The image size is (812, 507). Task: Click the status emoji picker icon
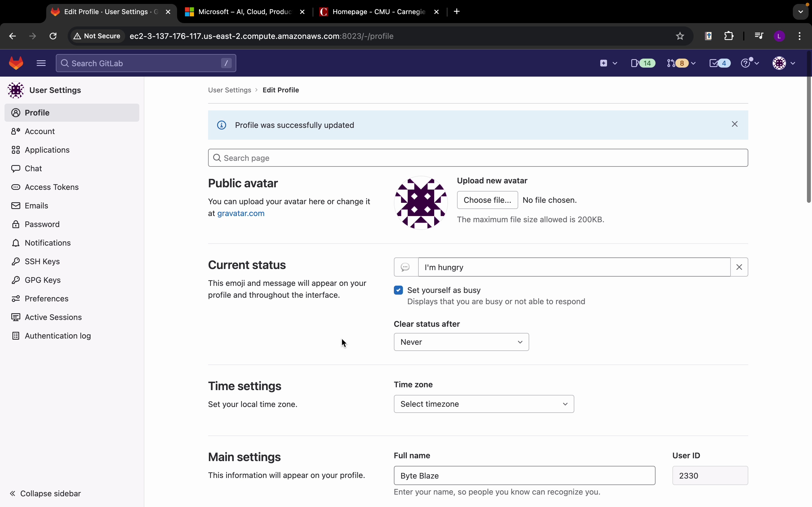406,267
